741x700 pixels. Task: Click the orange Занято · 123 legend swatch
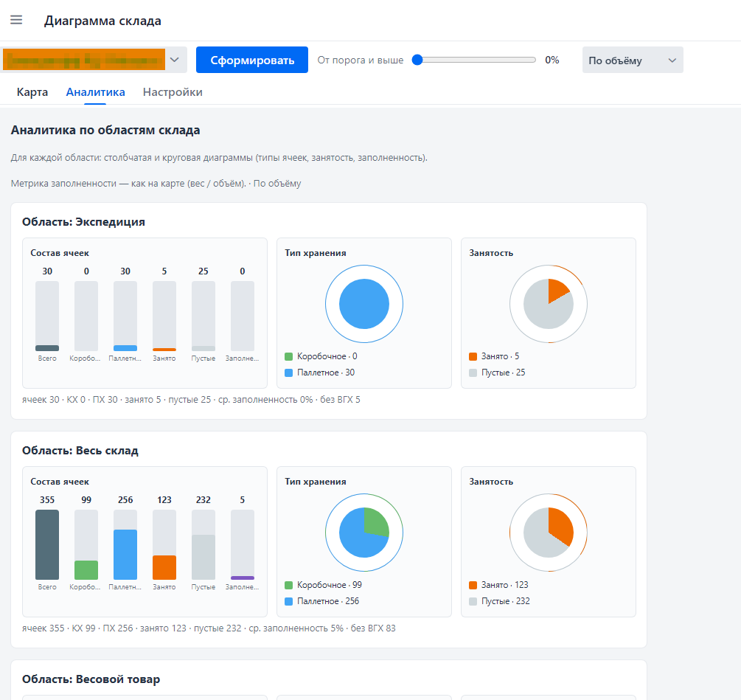click(x=473, y=585)
